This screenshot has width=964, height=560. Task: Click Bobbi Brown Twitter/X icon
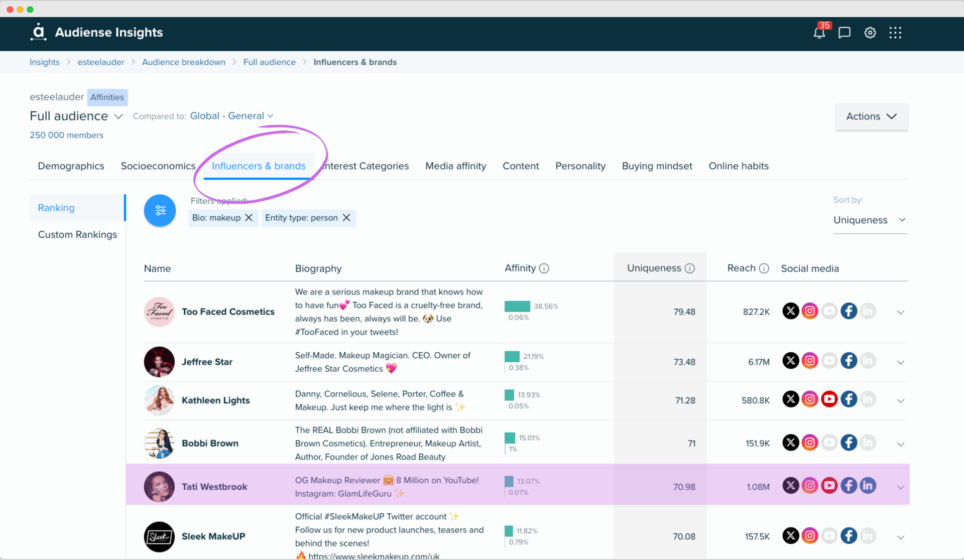click(x=791, y=443)
